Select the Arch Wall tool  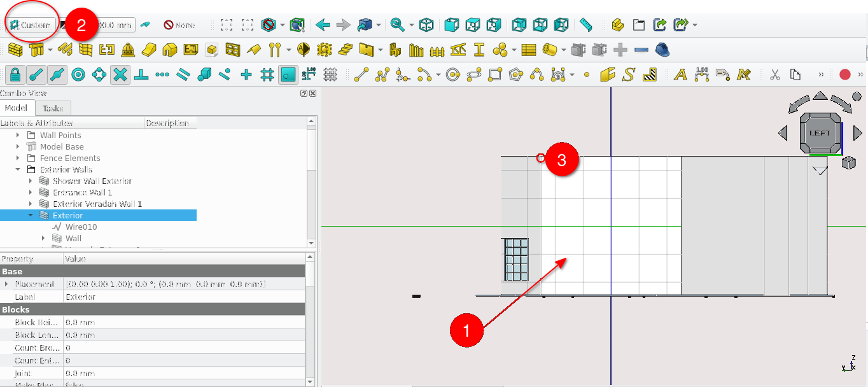click(15, 50)
